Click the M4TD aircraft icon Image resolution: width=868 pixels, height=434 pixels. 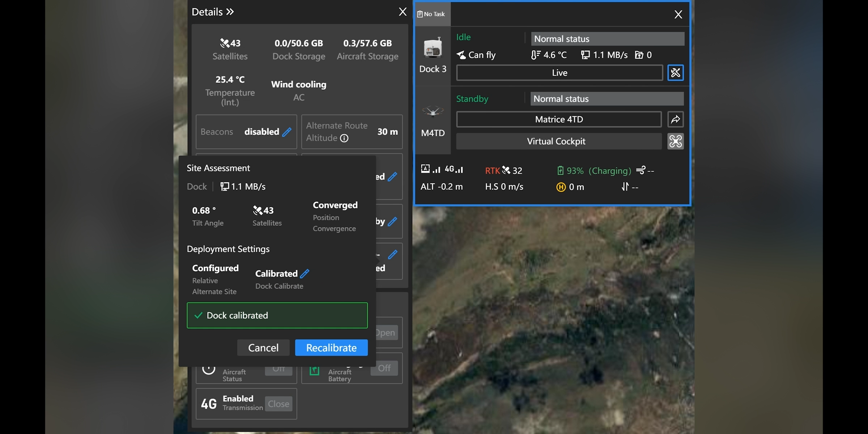pos(433,111)
